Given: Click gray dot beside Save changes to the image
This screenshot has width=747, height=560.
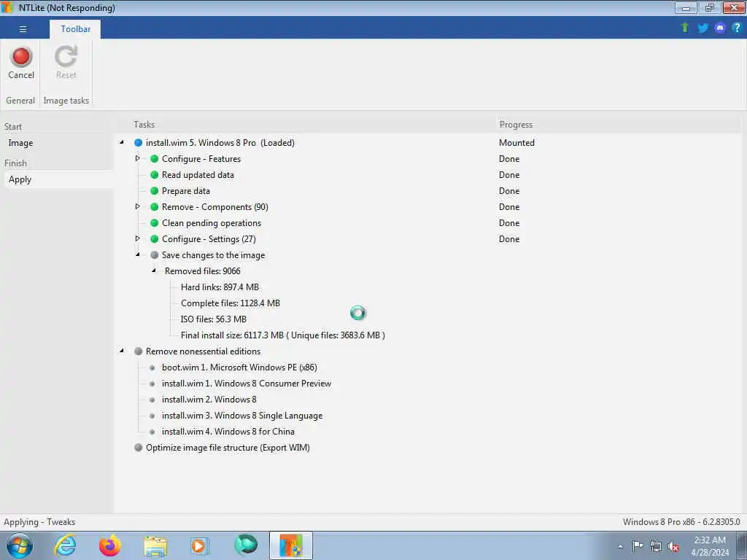Looking at the screenshot, I should pyautogui.click(x=155, y=255).
